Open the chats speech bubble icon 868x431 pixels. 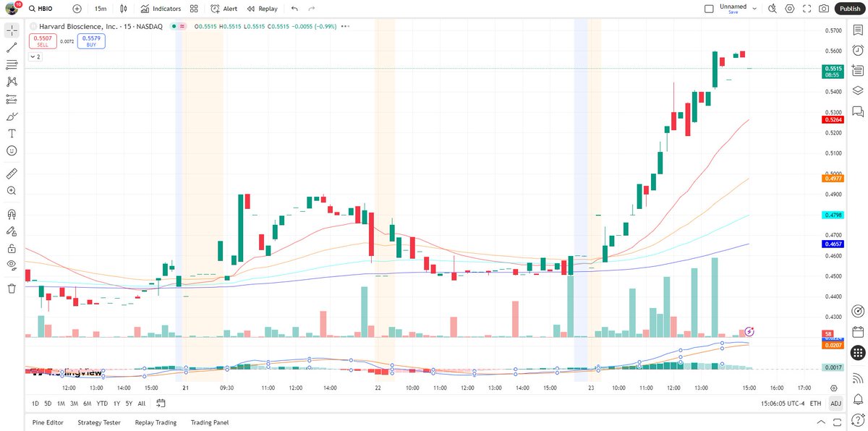pyautogui.click(x=858, y=111)
